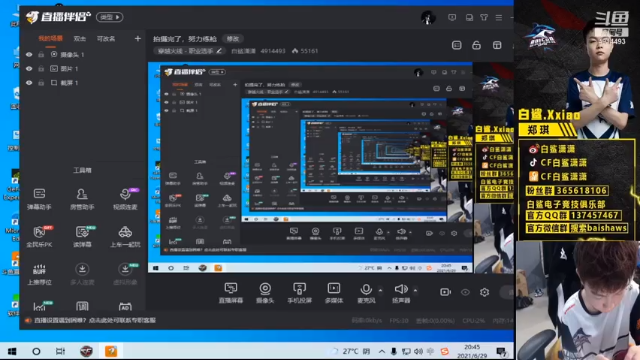Click the stream title text 拍摄完了

pyautogui.click(x=185, y=39)
